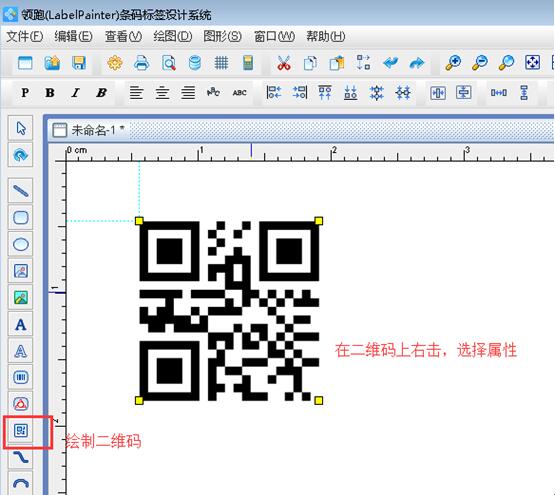
Task: Activate the text tool with solid A
Action: (x=21, y=324)
